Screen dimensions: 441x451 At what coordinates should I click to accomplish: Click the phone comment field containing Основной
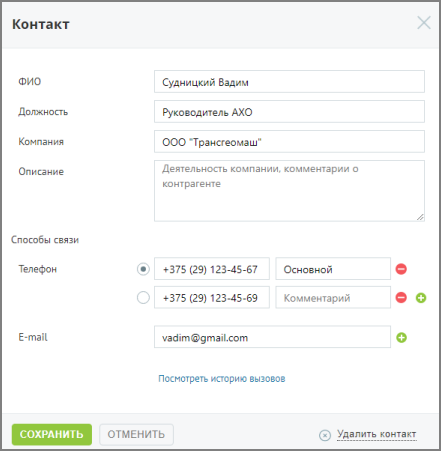click(x=333, y=268)
